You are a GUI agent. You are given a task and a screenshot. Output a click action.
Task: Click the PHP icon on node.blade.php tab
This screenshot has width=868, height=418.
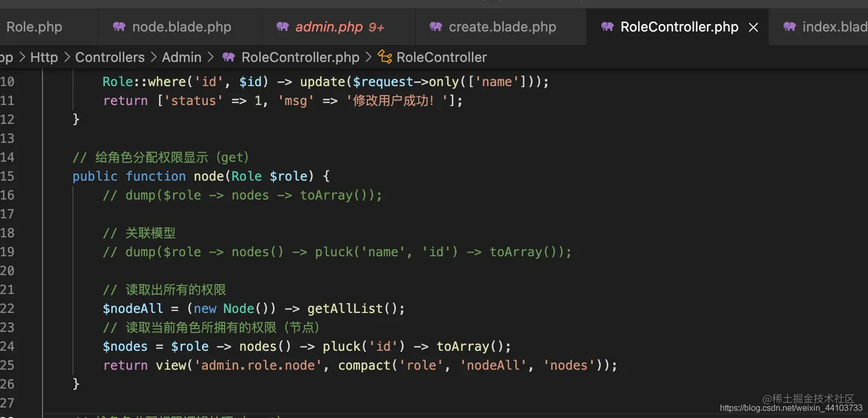[x=119, y=26]
